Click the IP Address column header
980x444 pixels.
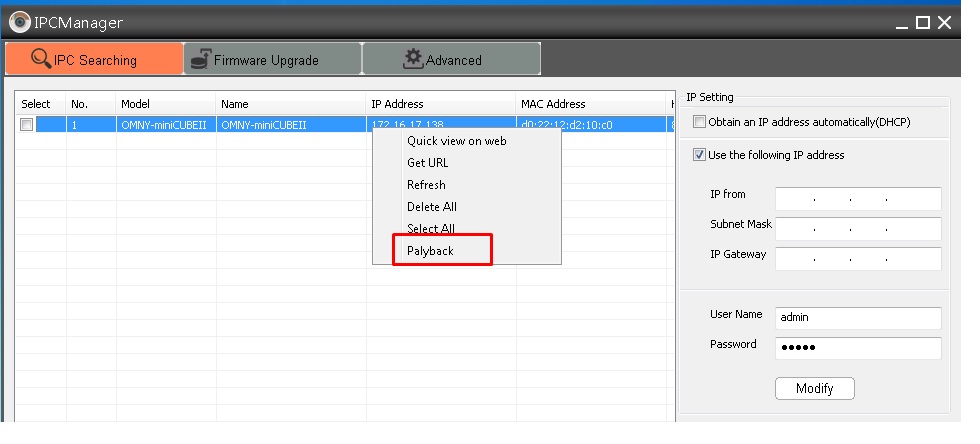pyautogui.click(x=441, y=104)
